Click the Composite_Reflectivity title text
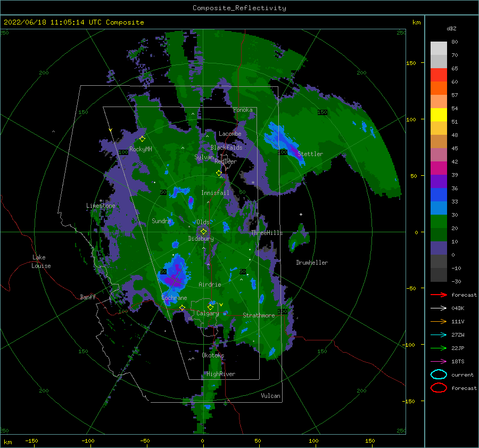The width and height of the screenshot is (479, 448). coord(240,8)
